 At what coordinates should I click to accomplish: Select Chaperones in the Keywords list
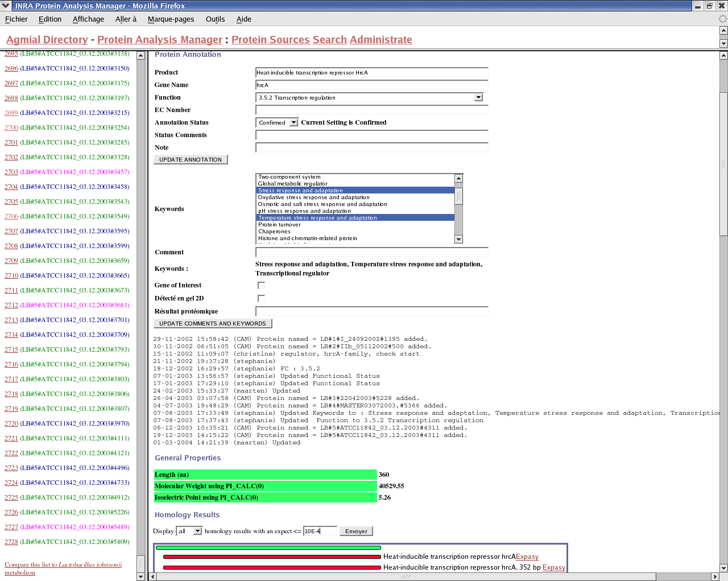tap(274, 232)
